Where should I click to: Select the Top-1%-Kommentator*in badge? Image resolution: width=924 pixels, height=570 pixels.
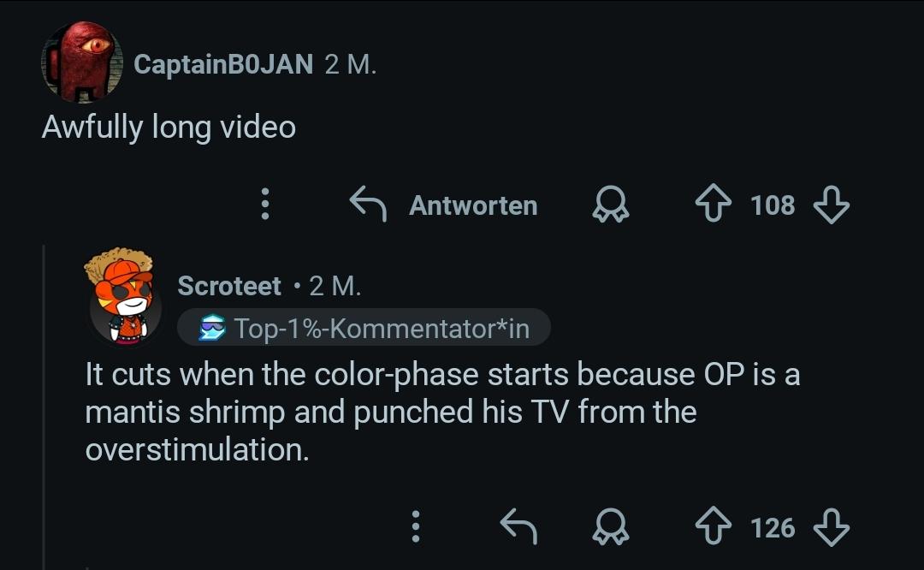[364, 328]
